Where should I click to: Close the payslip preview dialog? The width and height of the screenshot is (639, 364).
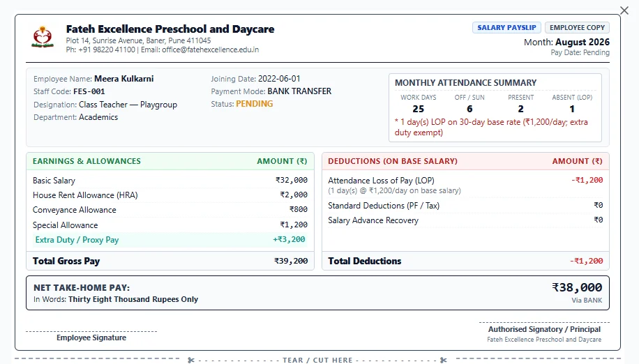[624, 10]
